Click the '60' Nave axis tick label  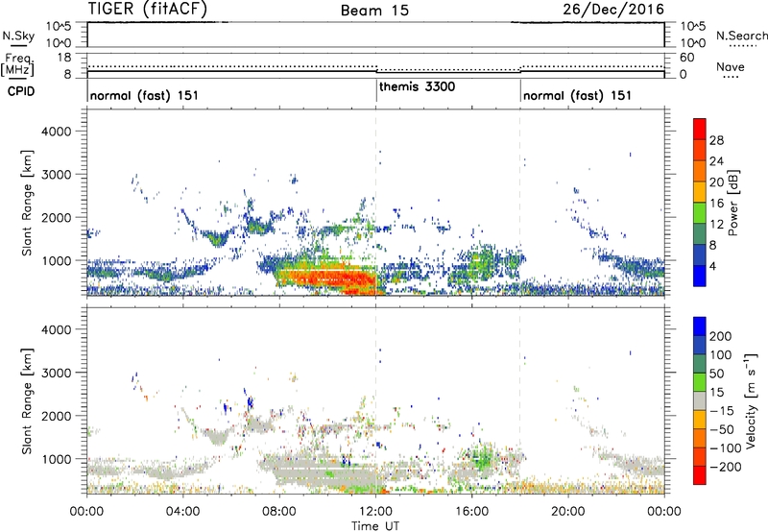(x=686, y=58)
